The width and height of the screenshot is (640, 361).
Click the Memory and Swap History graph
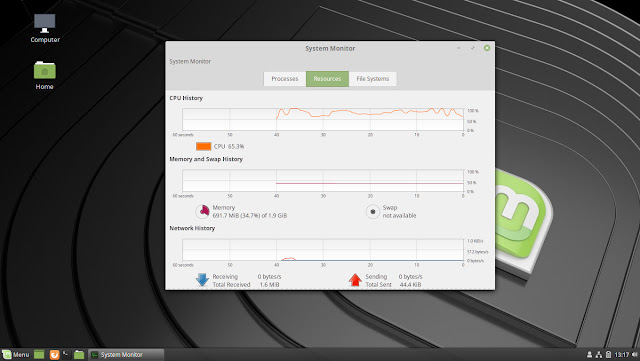click(x=323, y=180)
